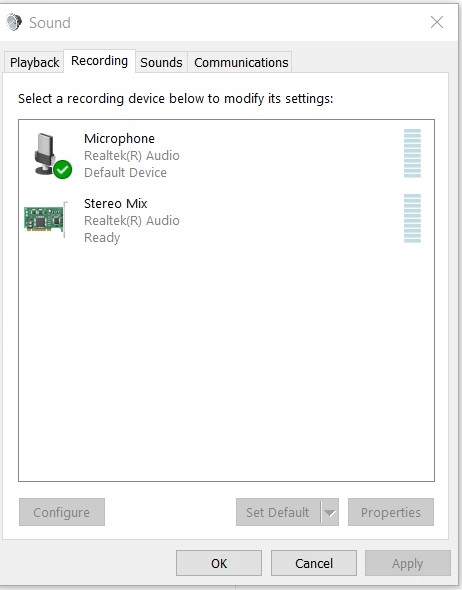Screen dimensions: 462x590
Task: Select the Recording tab
Action: (x=99, y=61)
